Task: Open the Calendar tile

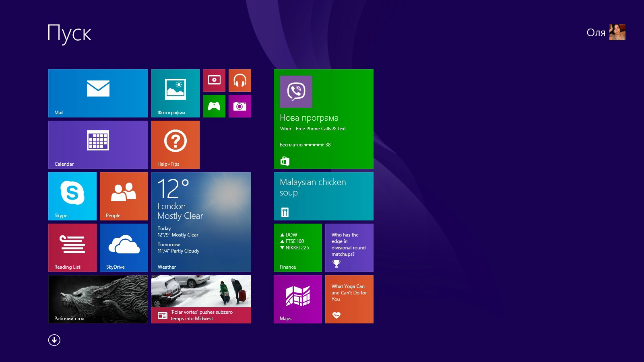Action: (x=98, y=145)
